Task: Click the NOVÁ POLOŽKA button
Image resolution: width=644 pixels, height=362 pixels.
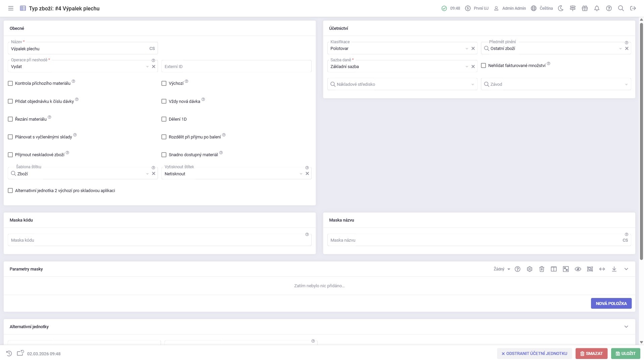Action: coord(611,303)
